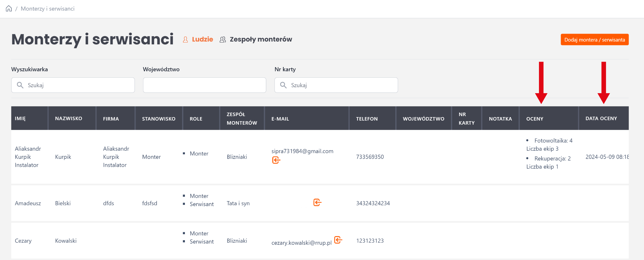Switch to the Zespoły monterów tab
The image size is (644, 260).
[261, 39]
